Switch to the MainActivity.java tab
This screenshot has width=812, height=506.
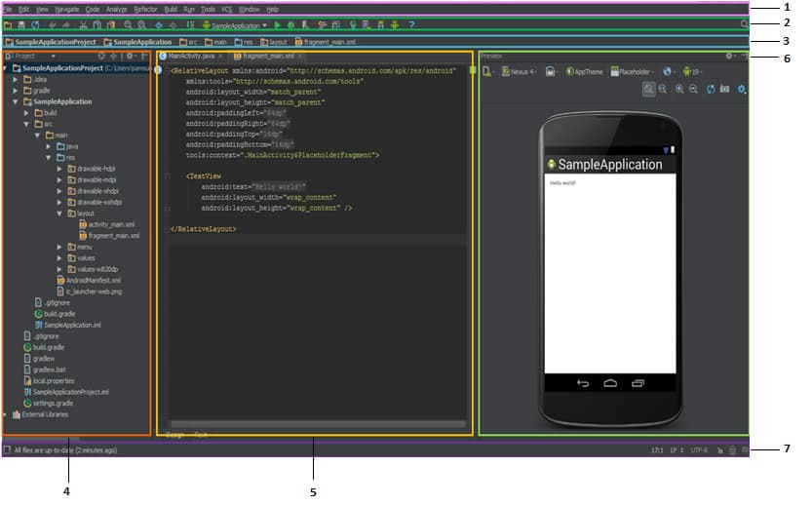point(191,56)
